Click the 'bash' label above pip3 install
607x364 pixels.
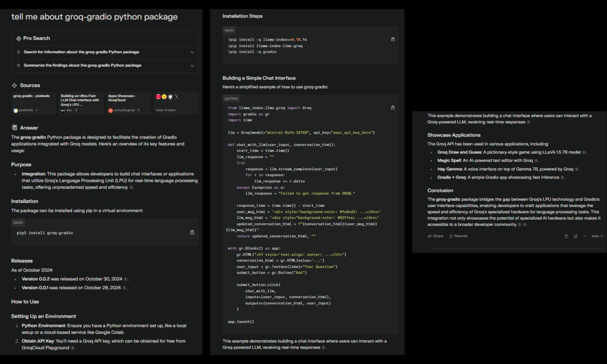[x=18, y=222]
